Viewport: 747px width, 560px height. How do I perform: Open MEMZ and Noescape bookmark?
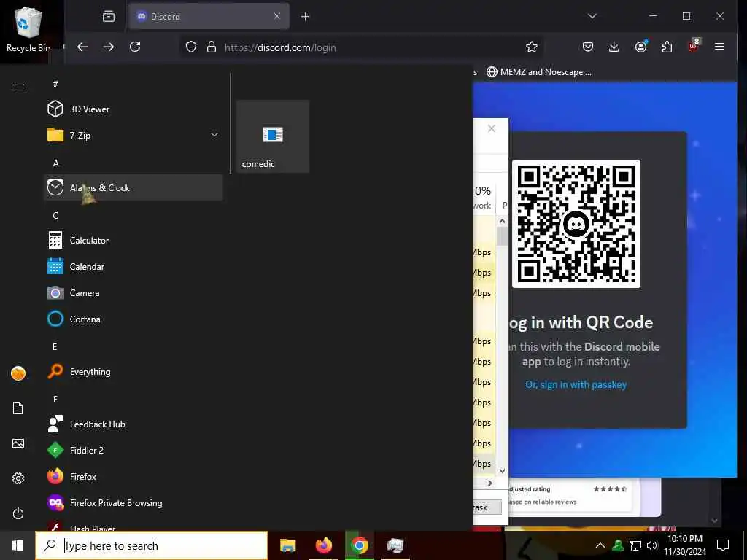pyautogui.click(x=539, y=72)
